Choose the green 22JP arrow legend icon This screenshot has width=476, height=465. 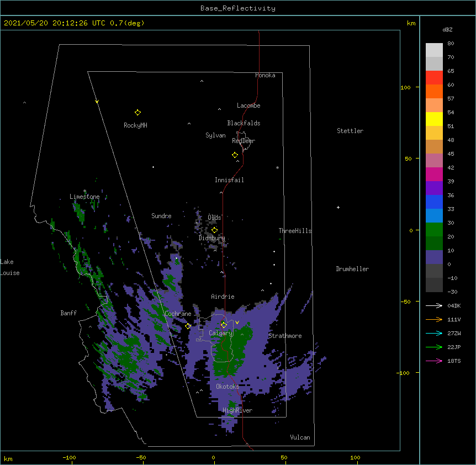434,347
